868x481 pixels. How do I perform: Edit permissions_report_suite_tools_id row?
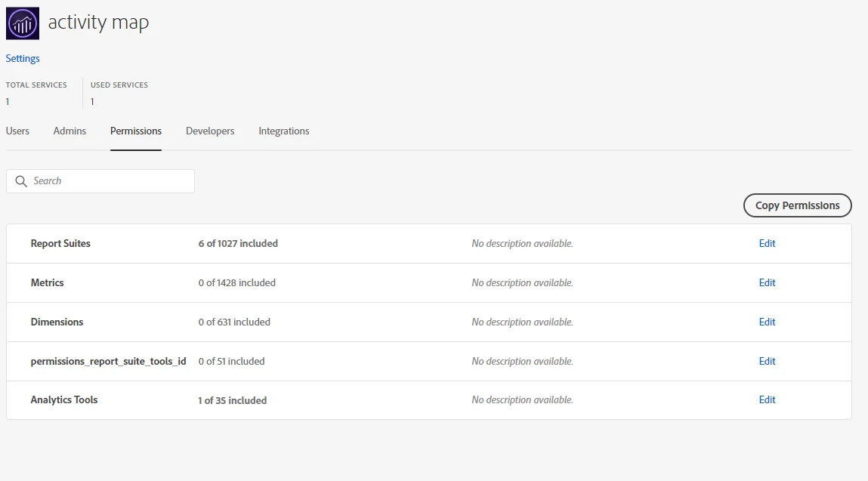[x=767, y=362]
